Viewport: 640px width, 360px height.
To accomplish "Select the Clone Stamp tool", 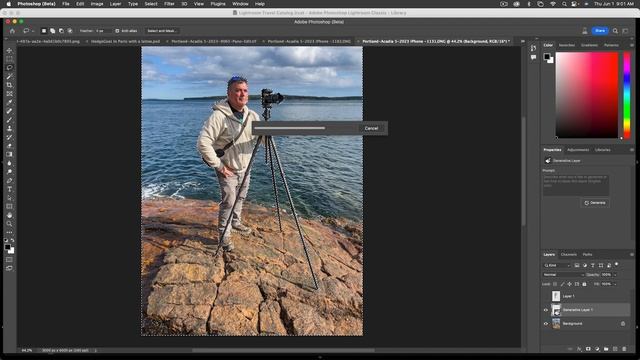I will [x=9, y=129].
